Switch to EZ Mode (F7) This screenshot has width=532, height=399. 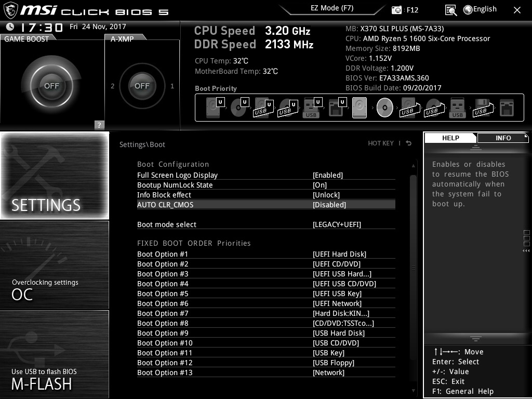pos(332,8)
